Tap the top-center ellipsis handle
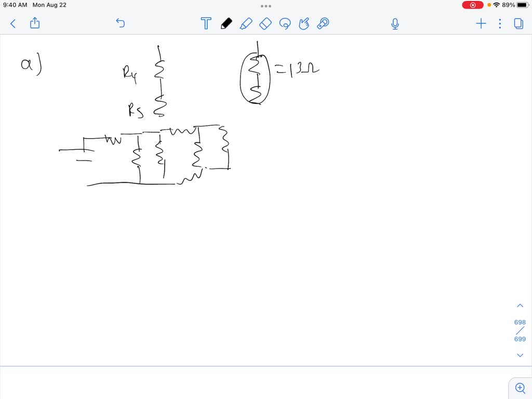 (x=265, y=6)
